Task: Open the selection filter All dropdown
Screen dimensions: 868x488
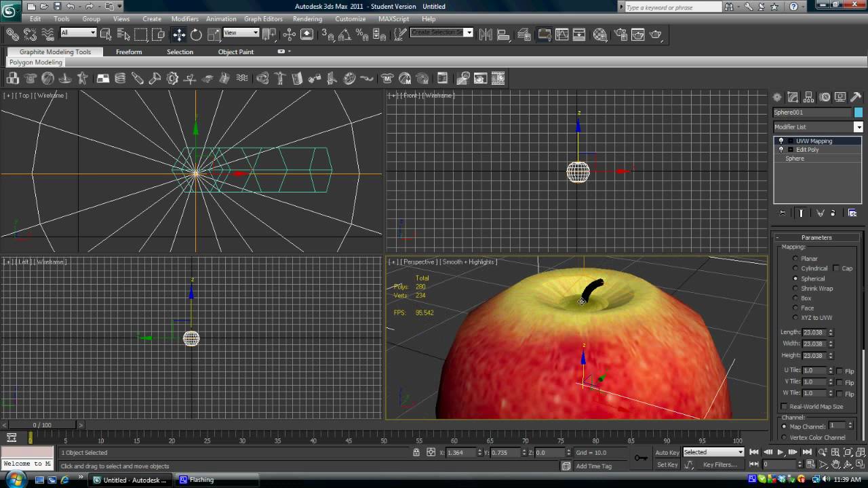Action: 79,33
